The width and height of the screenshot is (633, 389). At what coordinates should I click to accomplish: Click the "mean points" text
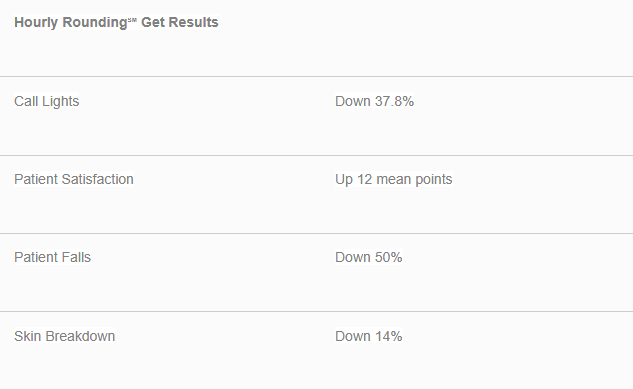tap(414, 180)
